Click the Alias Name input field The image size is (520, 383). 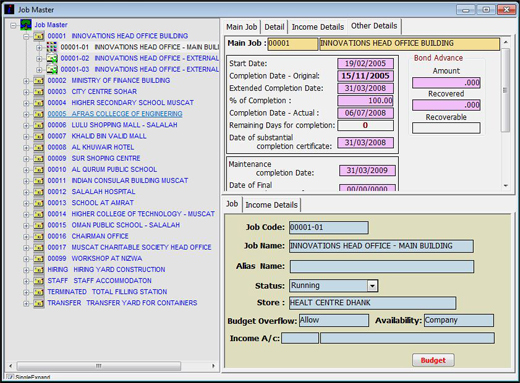[x=382, y=266]
